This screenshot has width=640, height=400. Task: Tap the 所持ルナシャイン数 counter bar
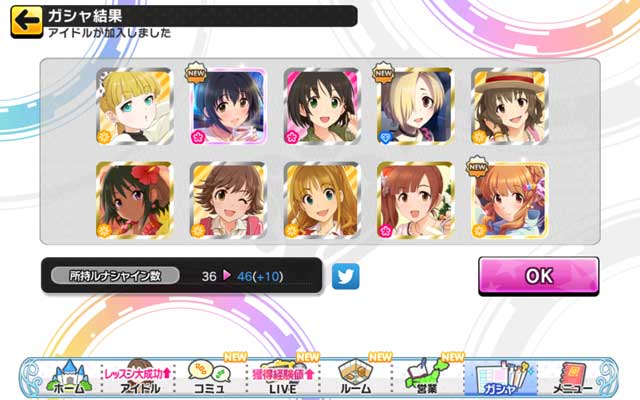pos(182,276)
